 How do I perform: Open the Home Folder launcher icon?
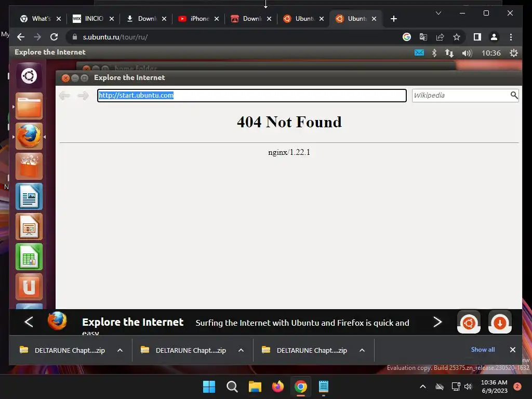pyautogui.click(x=29, y=106)
